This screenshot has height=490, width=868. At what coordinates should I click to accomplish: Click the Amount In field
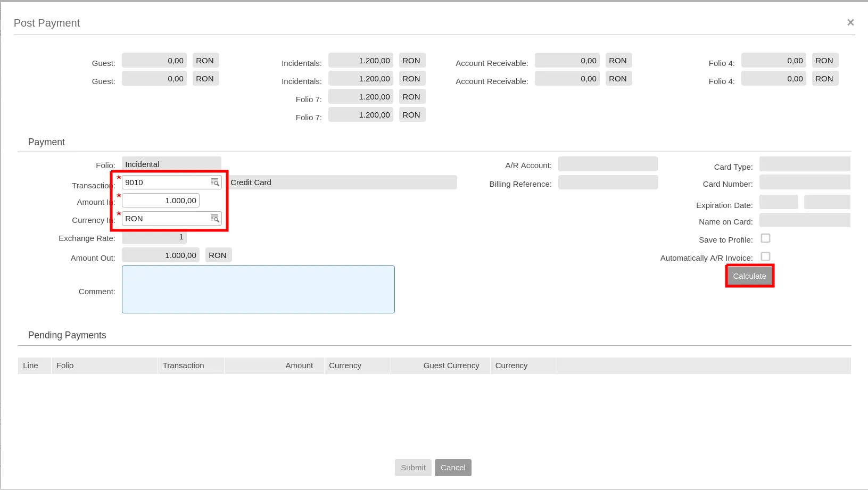161,201
